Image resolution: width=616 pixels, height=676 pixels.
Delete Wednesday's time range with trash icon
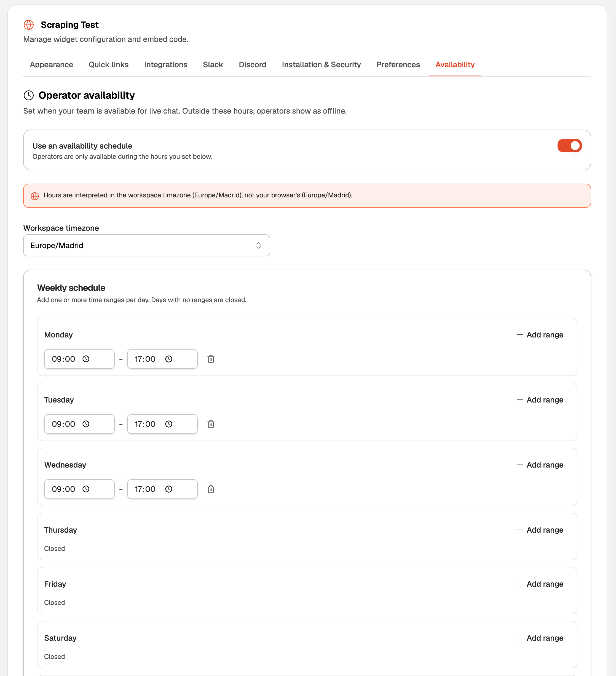pyautogui.click(x=211, y=489)
